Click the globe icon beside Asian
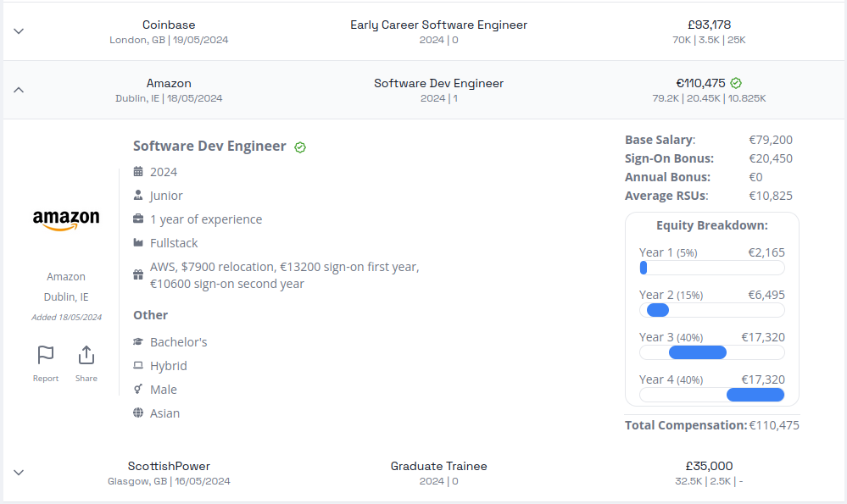The image size is (847, 504). 138,413
